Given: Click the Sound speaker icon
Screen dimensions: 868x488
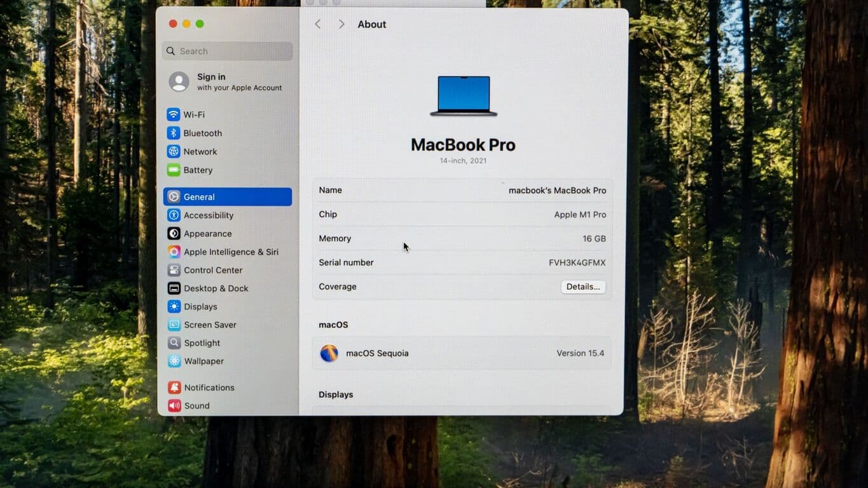Looking at the screenshot, I should pos(174,405).
